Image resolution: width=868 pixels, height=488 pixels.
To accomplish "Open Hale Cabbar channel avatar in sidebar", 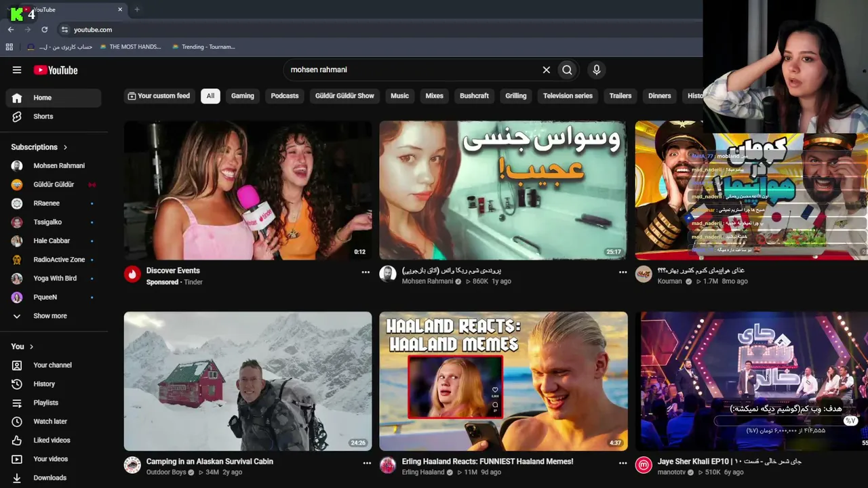I will pyautogui.click(x=17, y=241).
